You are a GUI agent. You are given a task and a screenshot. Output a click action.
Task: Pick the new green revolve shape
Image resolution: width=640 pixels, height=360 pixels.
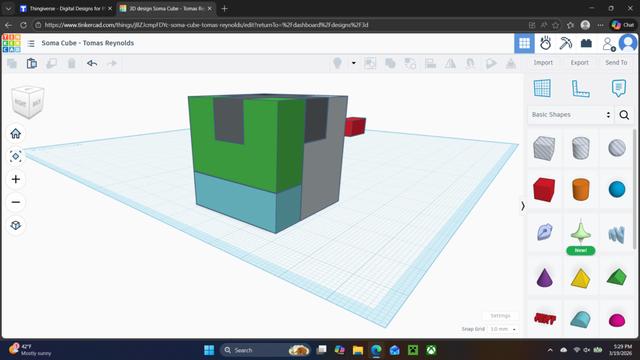click(x=580, y=232)
